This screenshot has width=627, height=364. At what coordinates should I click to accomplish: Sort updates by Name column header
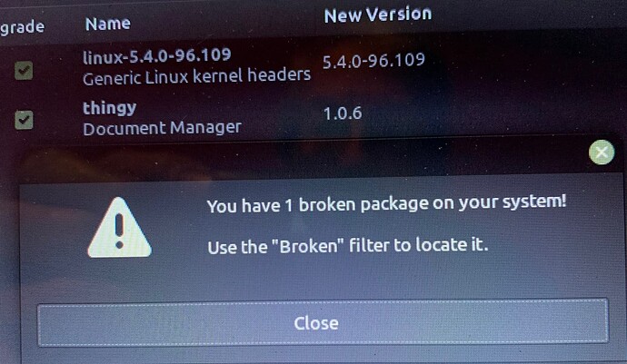point(108,24)
